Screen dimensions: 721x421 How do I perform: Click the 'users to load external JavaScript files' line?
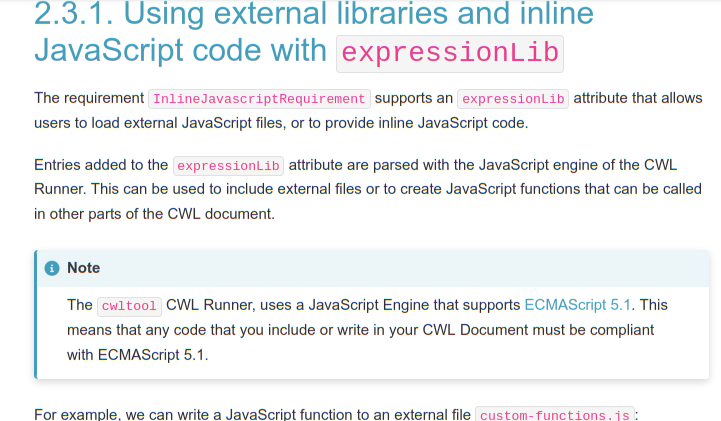click(281, 123)
